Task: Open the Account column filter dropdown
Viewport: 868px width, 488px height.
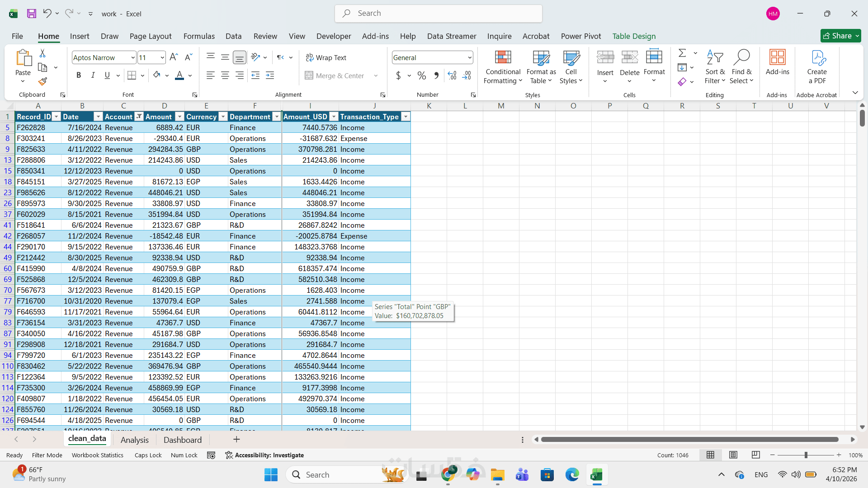Action: (139, 117)
